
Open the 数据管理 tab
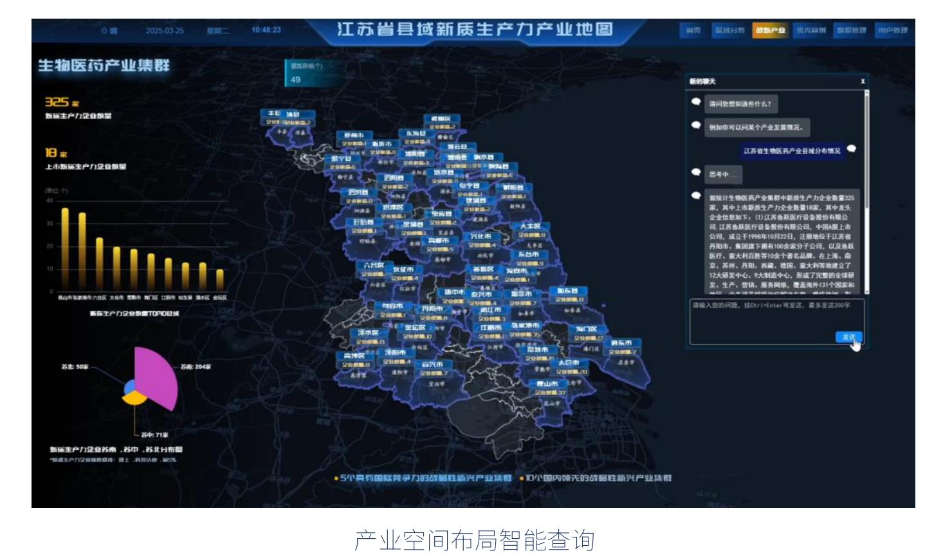click(x=851, y=30)
